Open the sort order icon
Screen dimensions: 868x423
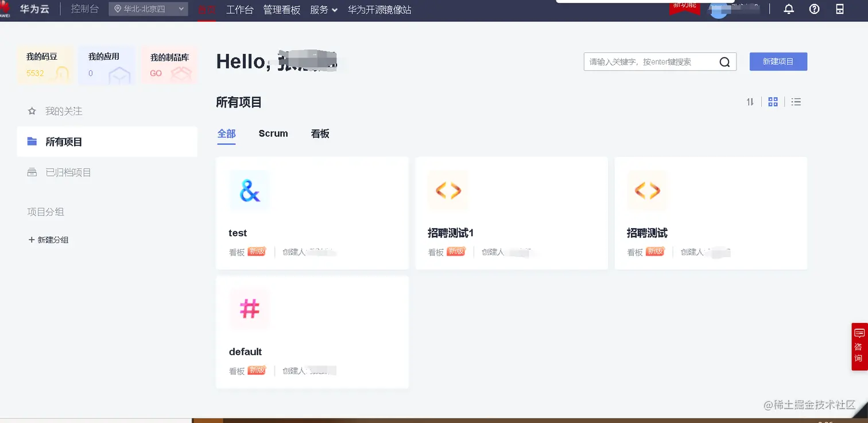[x=750, y=102]
